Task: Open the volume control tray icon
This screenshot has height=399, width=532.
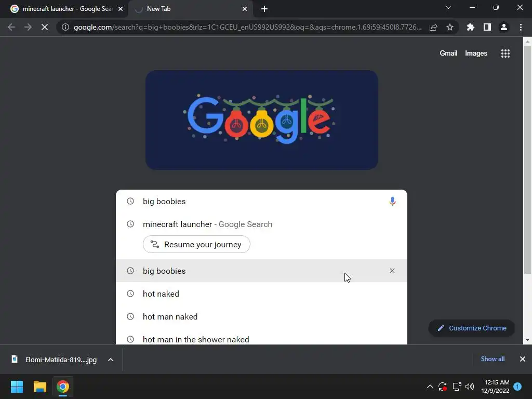Action: coord(470,387)
